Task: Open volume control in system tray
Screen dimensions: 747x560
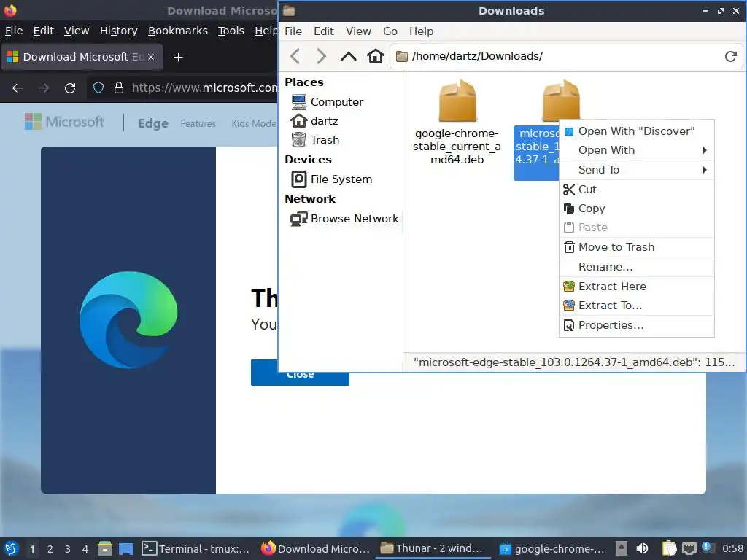Action: click(642, 548)
